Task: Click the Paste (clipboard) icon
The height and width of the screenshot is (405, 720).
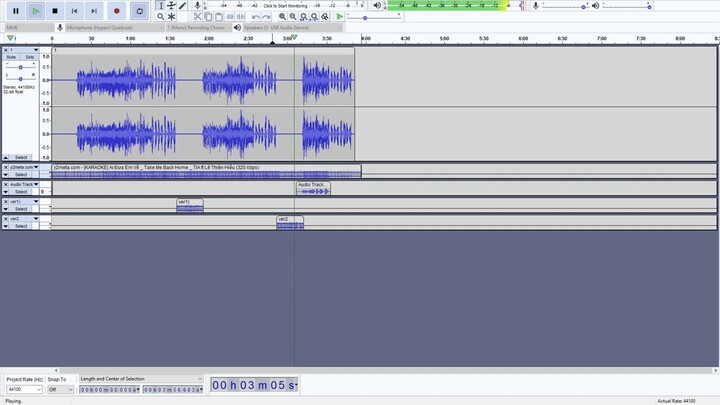Action: coord(219,17)
